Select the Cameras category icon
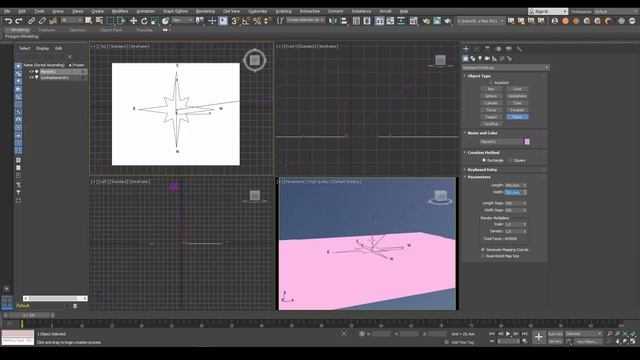 coord(487,59)
